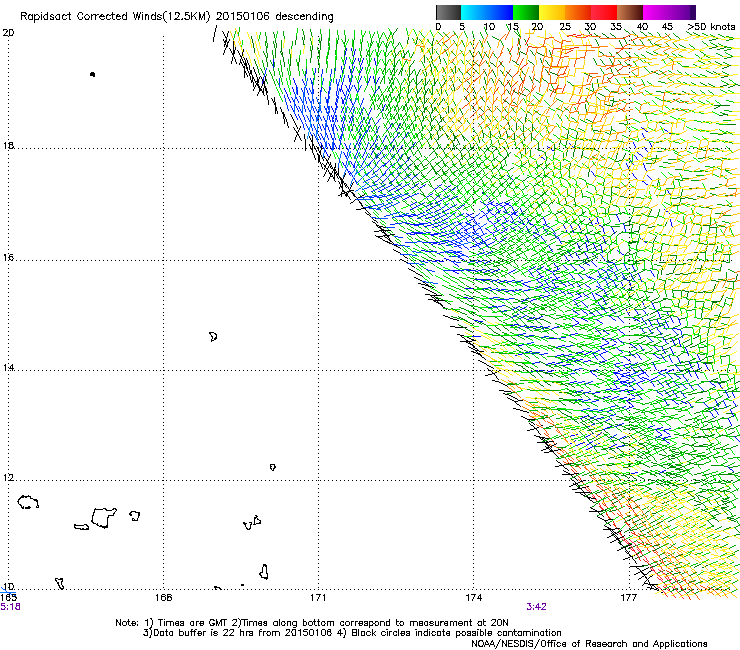Click the longitude label '177'

(x=628, y=598)
